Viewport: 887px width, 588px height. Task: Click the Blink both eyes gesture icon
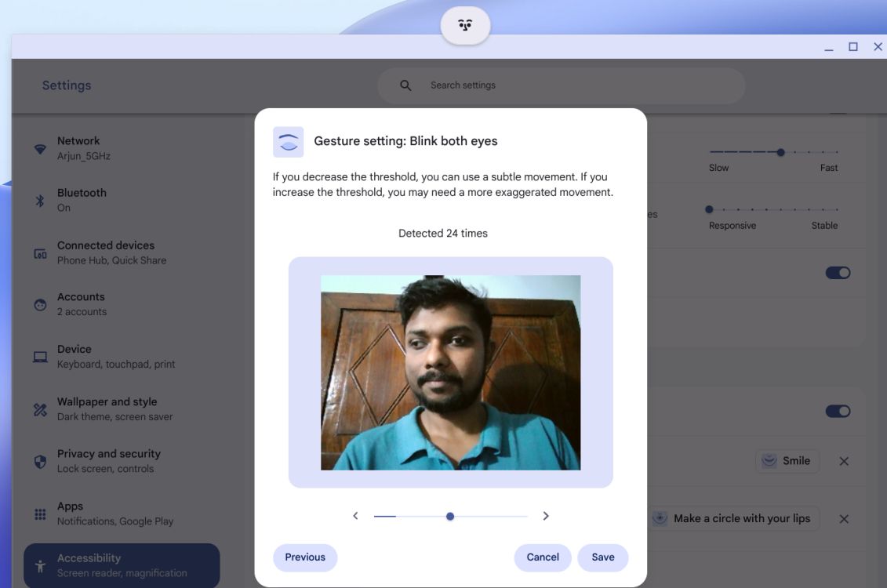(x=289, y=141)
